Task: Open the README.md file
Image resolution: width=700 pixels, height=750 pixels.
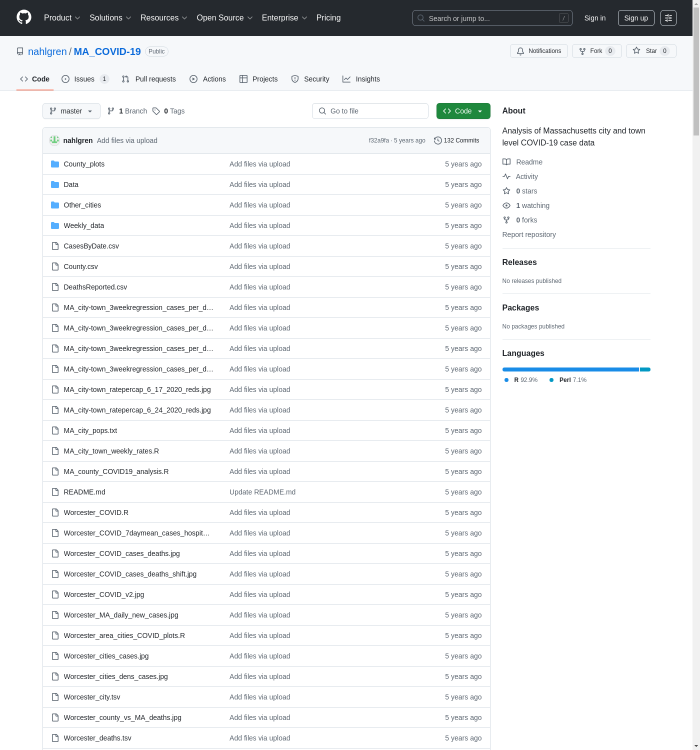Action: pos(84,492)
